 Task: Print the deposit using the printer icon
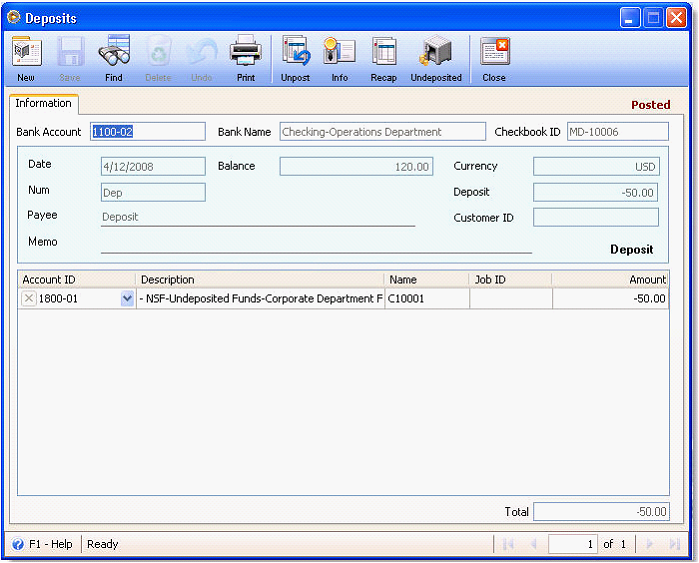[246, 51]
